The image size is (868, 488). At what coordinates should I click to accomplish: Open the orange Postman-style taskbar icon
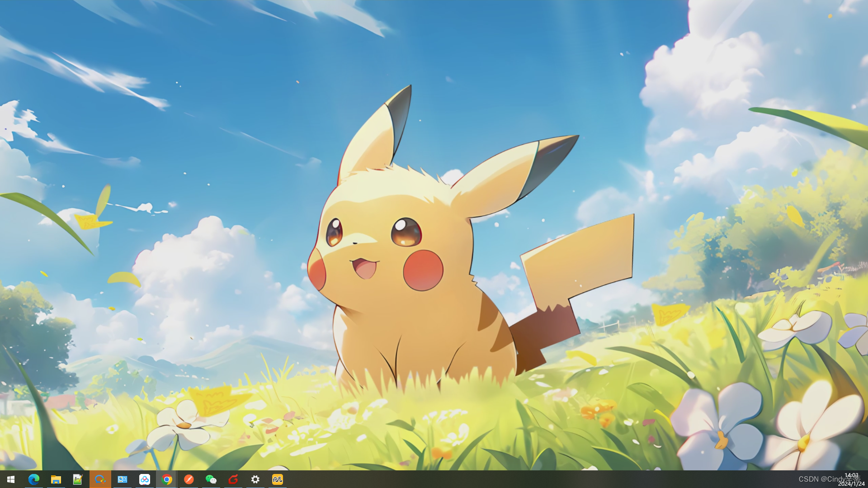coord(189,479)
